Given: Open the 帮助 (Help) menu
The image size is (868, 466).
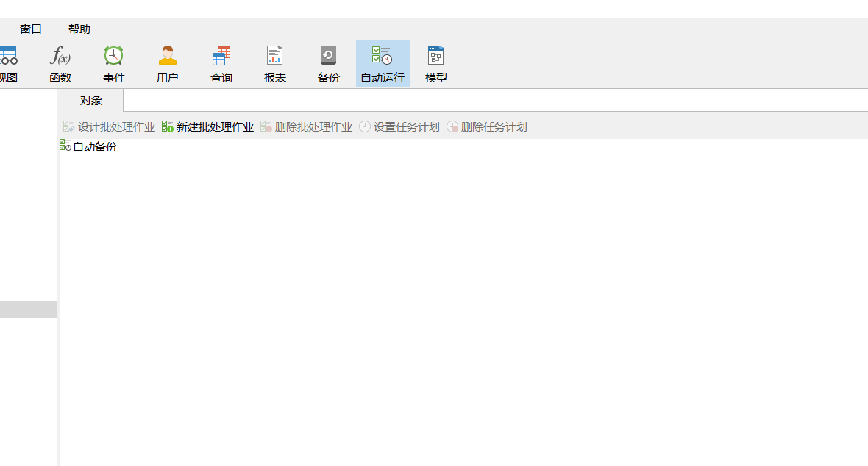Looking at the screenshot, I should click(79, 29).
